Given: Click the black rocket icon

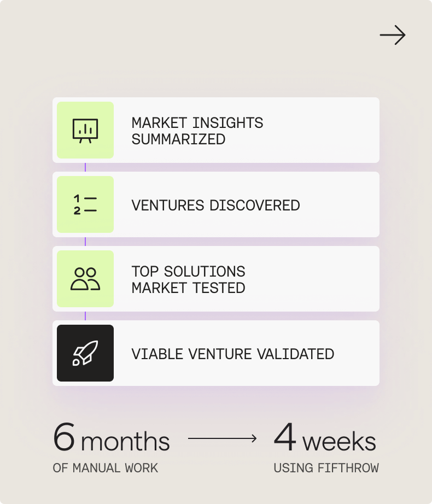Looking at the screenshot, I should (85, 353).
